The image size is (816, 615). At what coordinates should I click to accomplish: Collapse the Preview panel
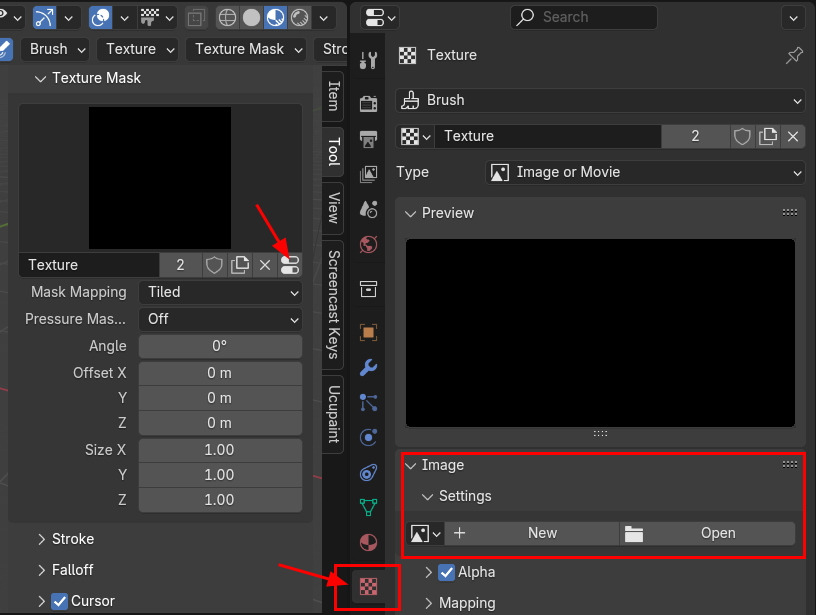pyautogui.click(x=411, y=214)
